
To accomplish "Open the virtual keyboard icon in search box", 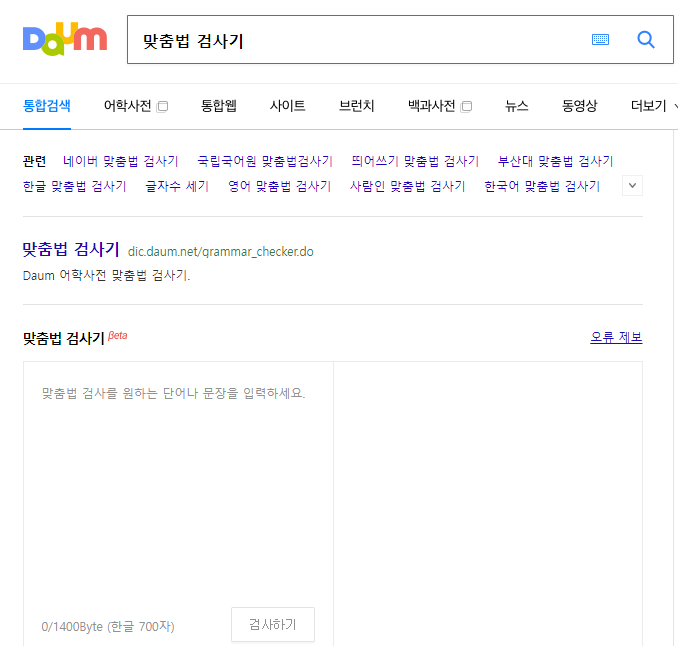I will (600, 39).
